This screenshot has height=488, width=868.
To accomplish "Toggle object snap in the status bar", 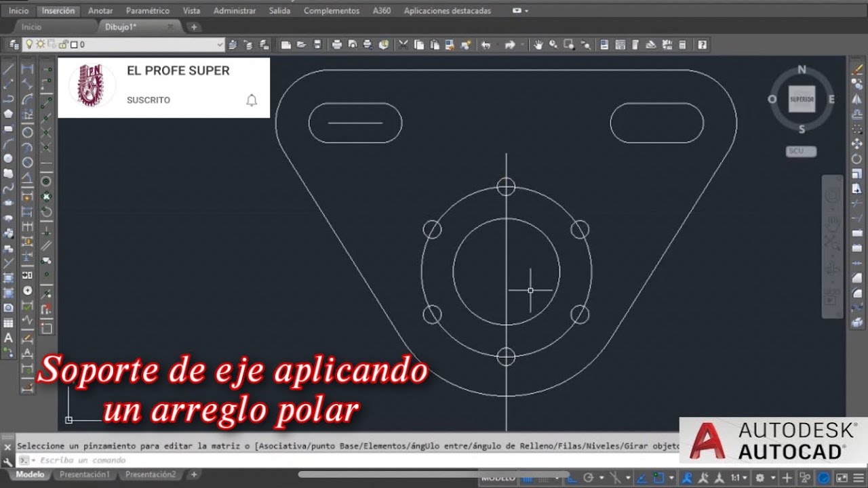I will click(x=659, y=478).
